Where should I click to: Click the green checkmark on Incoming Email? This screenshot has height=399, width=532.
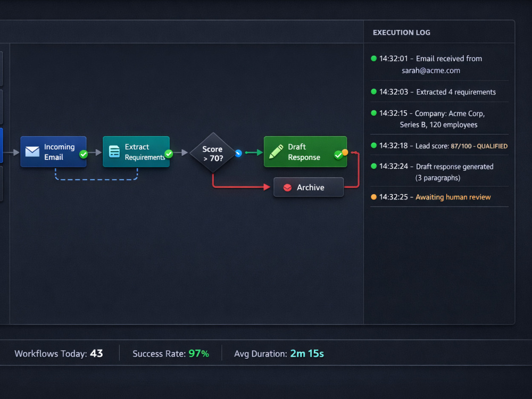coord(84,154)
